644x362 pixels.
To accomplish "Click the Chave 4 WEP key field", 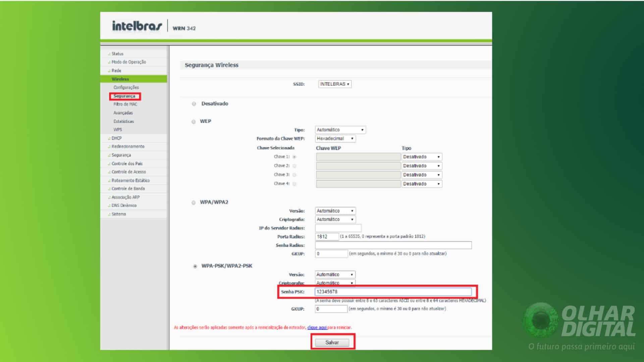I will click(358, 184).
